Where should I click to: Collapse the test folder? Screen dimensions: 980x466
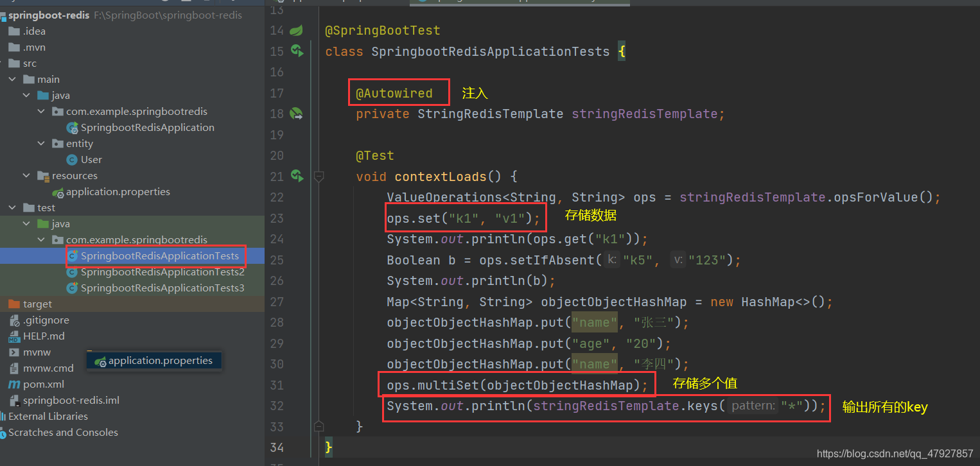pyautogui.click(x=12, y=208)
